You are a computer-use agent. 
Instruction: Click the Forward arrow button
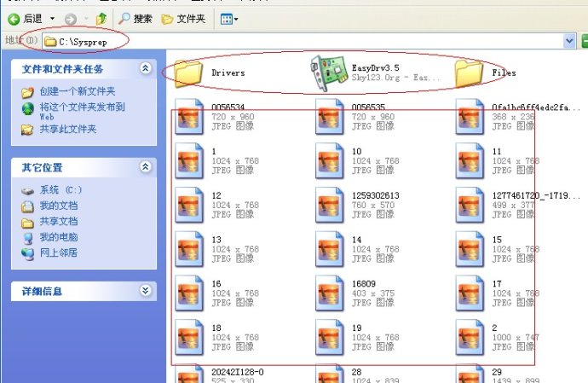click(70, 19)
